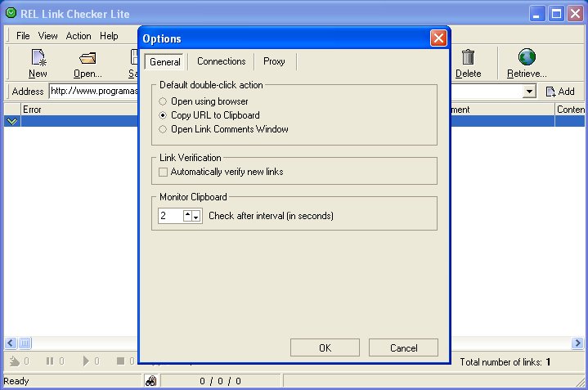Click the horizontal scrollbar left arrow

point(11,343)
